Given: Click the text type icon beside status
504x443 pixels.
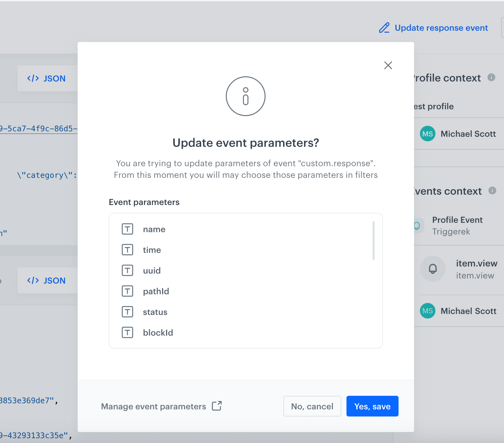Looking at the screenshot, I should point(127,312).
